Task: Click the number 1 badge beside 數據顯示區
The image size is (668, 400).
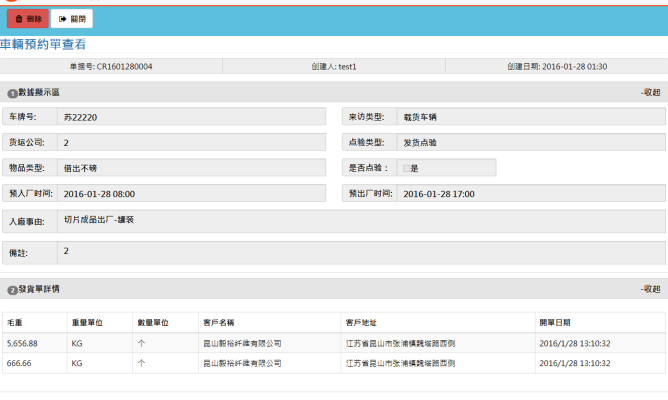Action: pyautogui.click(x=12, y=93)
